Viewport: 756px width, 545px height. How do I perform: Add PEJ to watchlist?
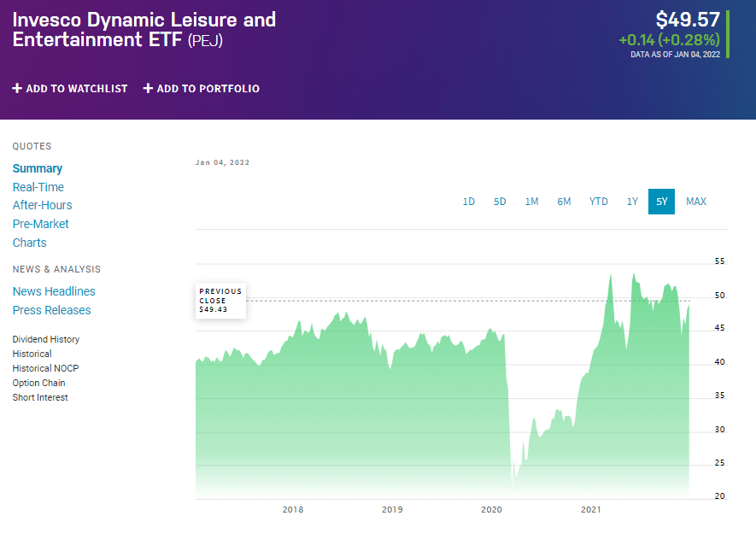[70, 88]
